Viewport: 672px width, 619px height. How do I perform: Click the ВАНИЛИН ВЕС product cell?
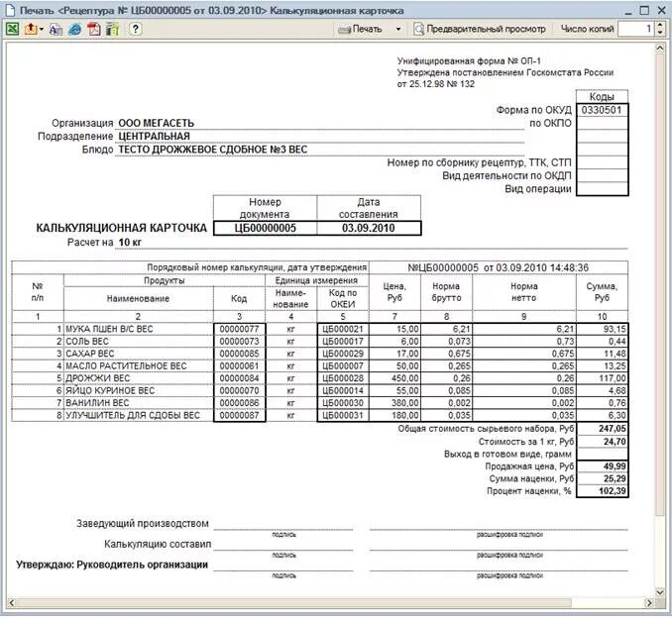coord(139,403)
